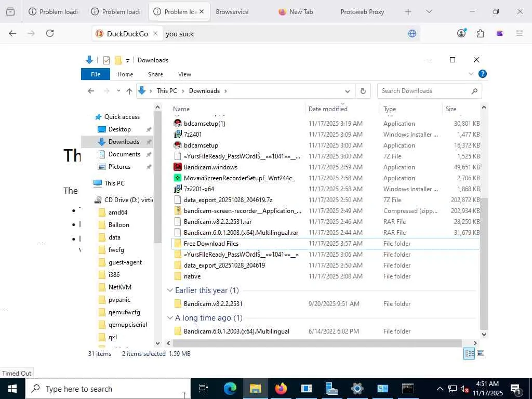Switch to the Browservice browser tab
Viewport: 532px width, 399px height.
click(x=232, y=12)
